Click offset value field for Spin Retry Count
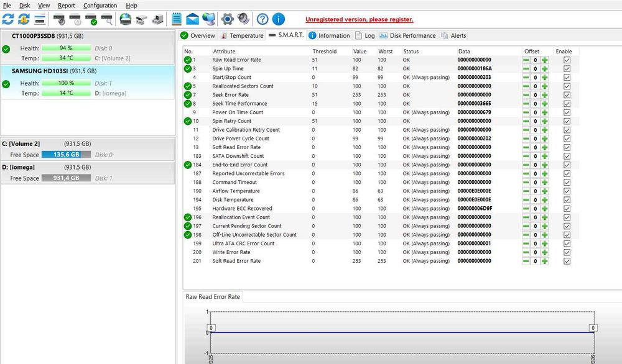 click(x=535, y=121)
